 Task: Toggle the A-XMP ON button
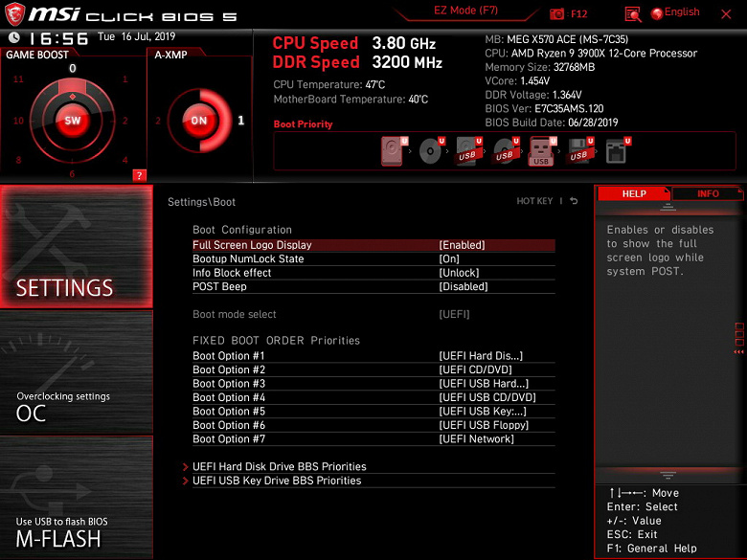[x=199, y=121]
